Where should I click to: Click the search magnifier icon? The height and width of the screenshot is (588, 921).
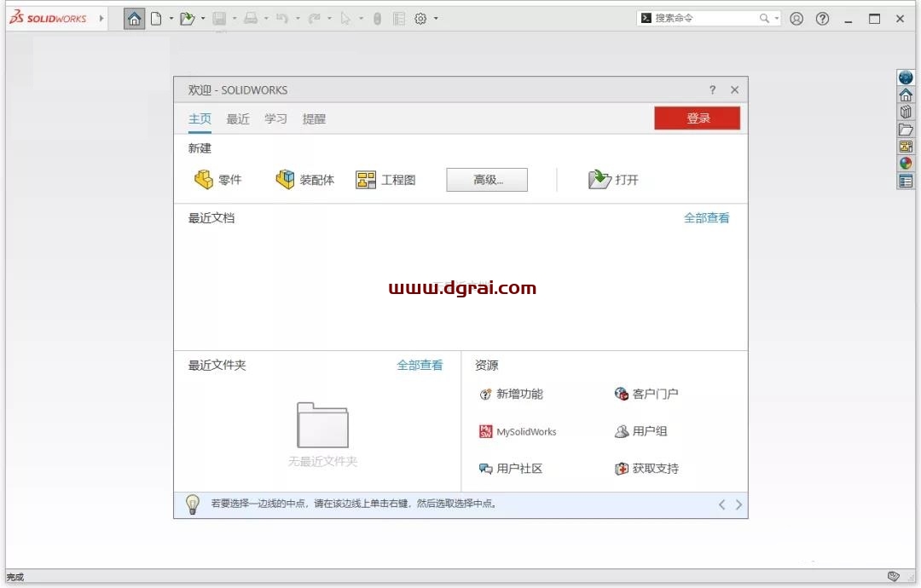coord(764,18)
